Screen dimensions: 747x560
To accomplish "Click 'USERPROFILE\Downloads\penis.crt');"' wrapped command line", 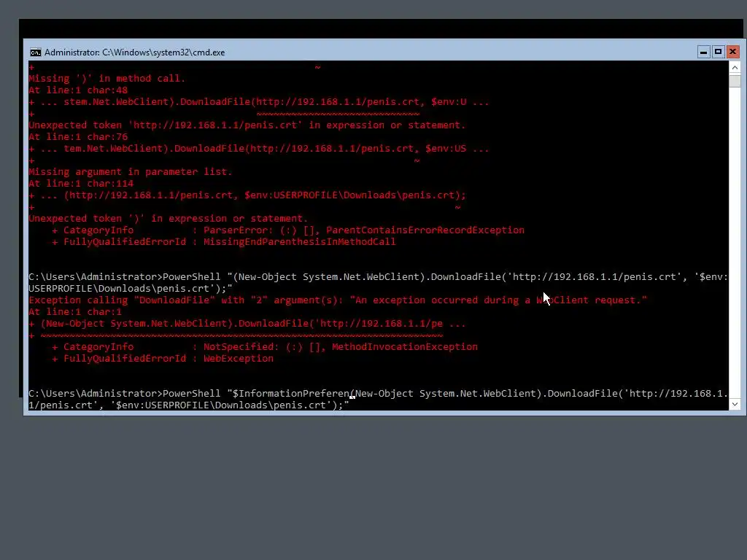I will click(x=131, y=289).
